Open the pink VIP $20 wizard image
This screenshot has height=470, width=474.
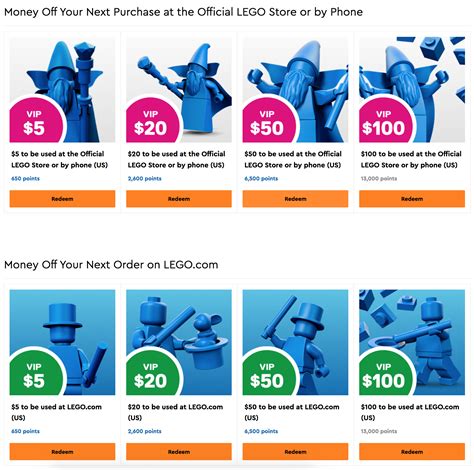(179, 90)
